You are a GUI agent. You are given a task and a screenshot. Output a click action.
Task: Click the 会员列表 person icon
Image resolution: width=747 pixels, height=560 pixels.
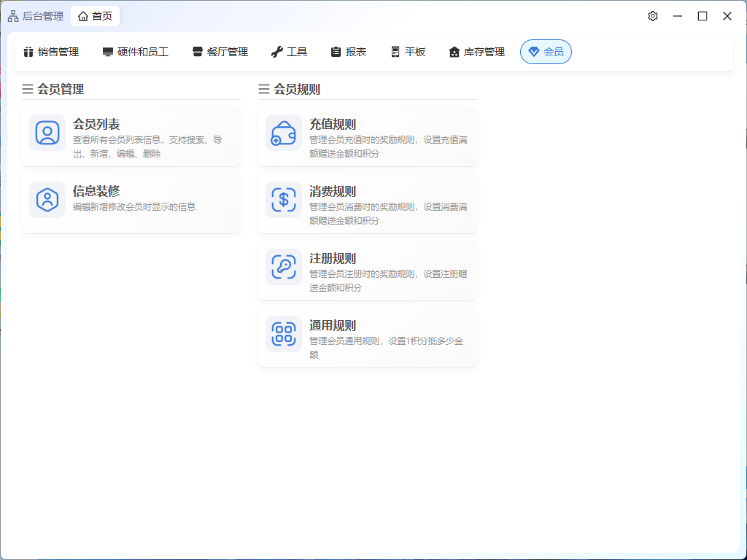click(47, 133)
